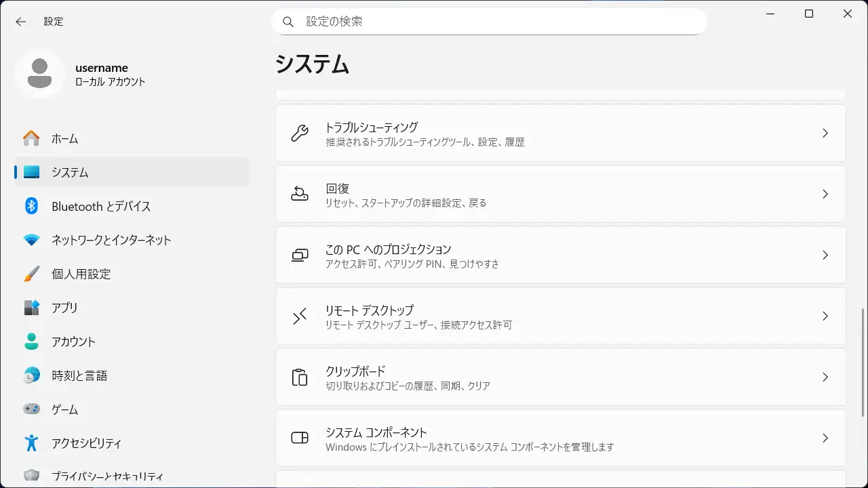
Task: Click the vertical scrollbar on the right
Action: [863, 362]
